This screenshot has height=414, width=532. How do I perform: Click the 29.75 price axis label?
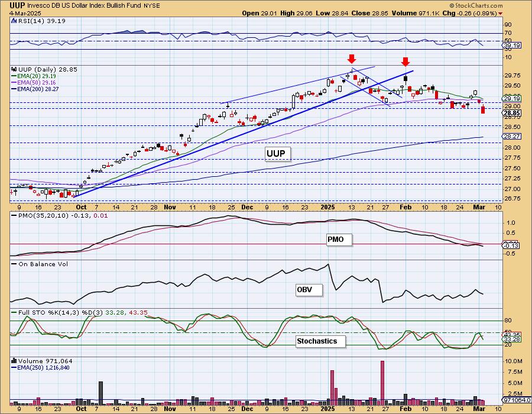click(x=512, y=75)
